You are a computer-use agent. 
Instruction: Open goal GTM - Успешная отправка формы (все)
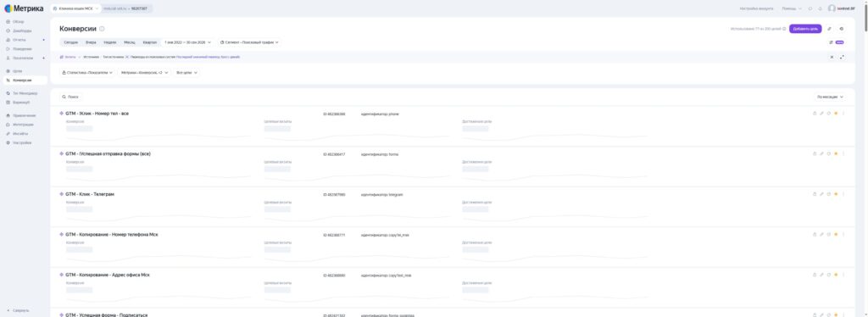pos(108,153)
